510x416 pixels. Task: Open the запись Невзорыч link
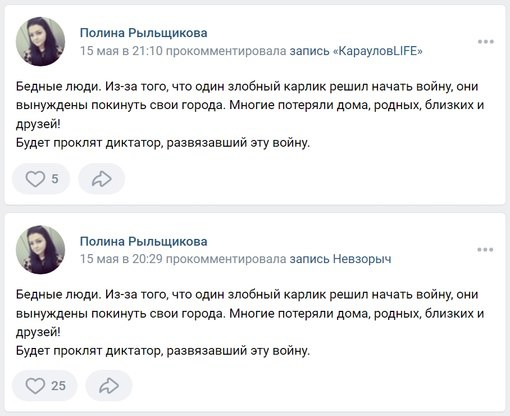coord(340,259)
